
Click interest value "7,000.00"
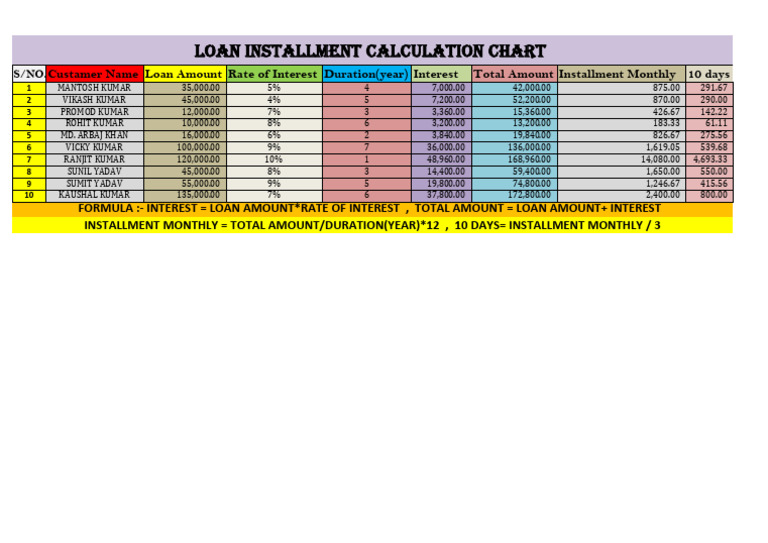(441, 88)
